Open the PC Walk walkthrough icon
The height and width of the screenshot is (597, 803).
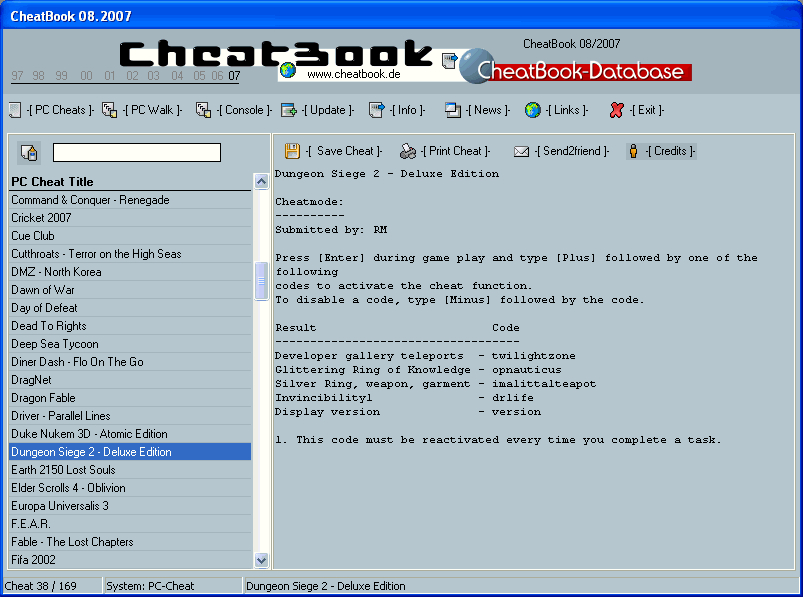point(109,110)
